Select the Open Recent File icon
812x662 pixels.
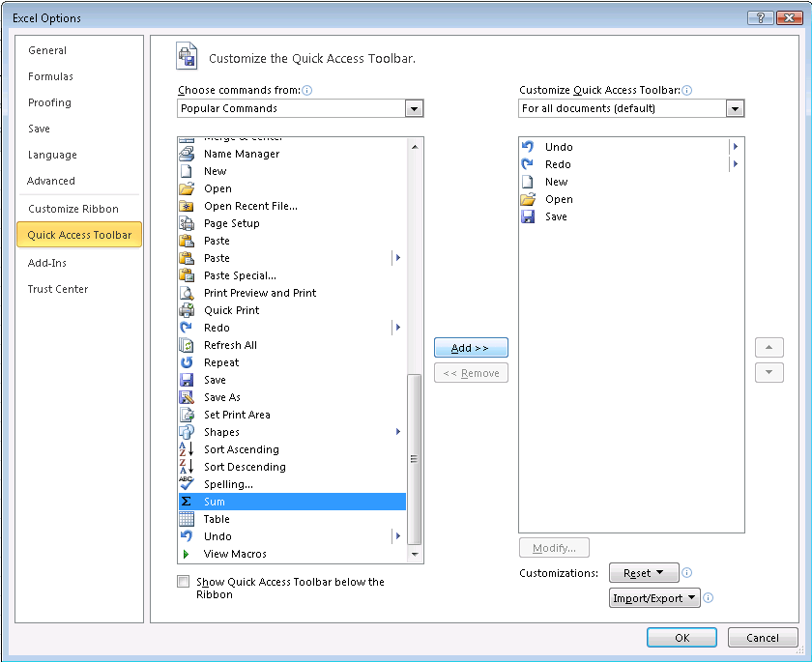tap(187, 206)
